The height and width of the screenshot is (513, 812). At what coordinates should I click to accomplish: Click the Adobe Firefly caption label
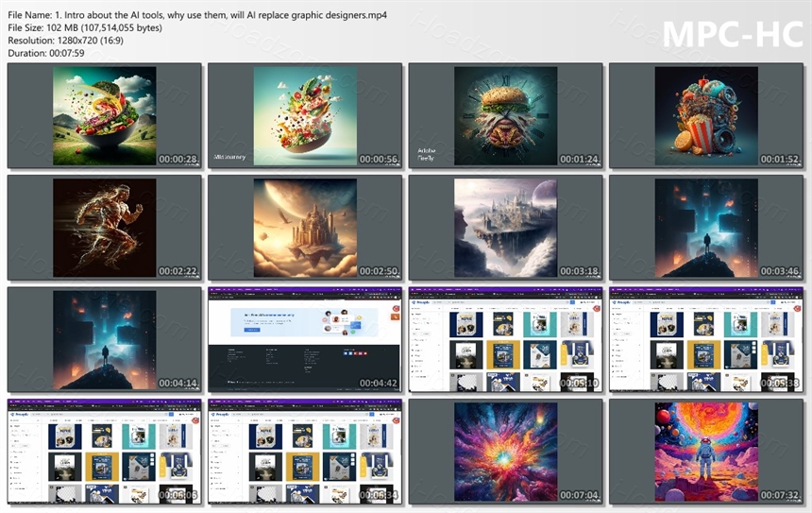427,154
